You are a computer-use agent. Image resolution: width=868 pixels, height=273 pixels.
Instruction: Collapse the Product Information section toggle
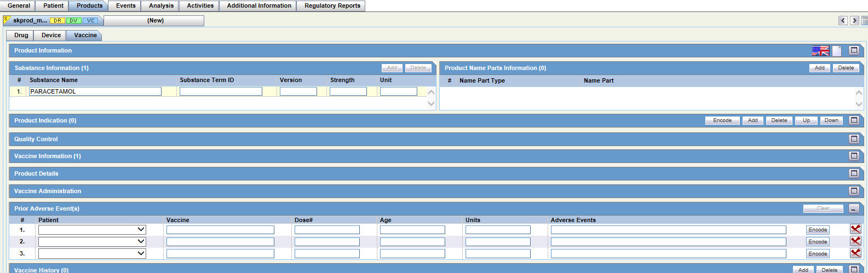pos(854,50)
